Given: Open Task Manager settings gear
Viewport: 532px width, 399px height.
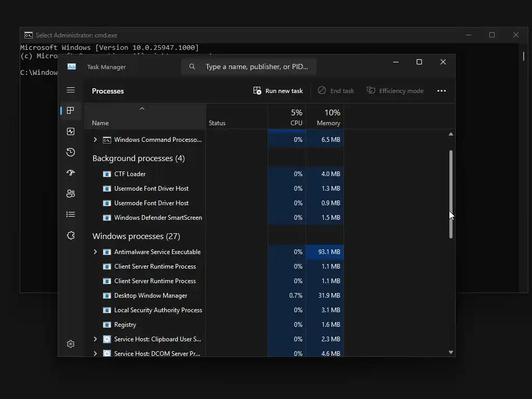Looking at the screenshot, I should [71, 344].
